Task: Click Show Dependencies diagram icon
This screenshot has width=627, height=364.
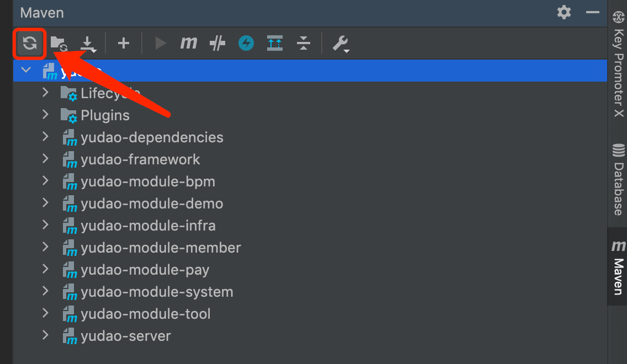Action: tap(275, 43)
